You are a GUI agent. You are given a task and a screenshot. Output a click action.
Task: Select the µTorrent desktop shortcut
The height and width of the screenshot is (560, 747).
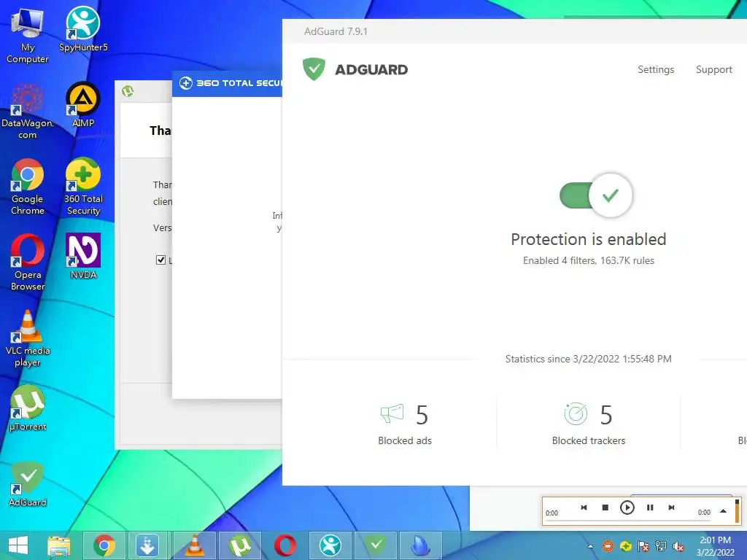click(x=28, y=408)
